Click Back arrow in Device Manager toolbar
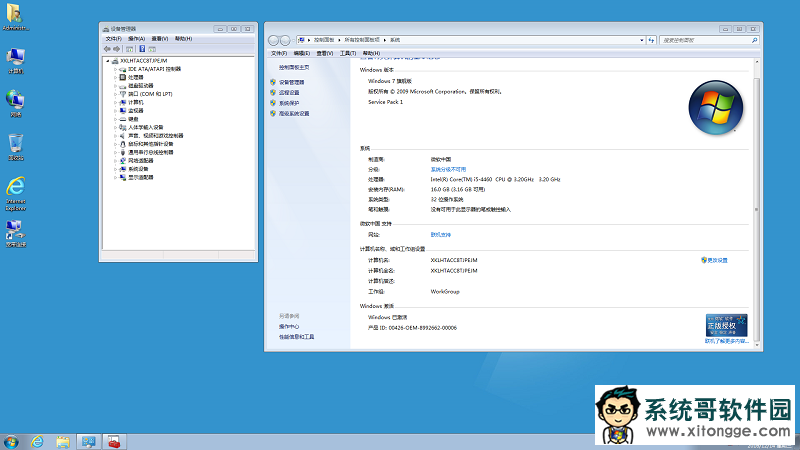Image resolution: width=800 pixels, height=450 pixels. (107, 49)
